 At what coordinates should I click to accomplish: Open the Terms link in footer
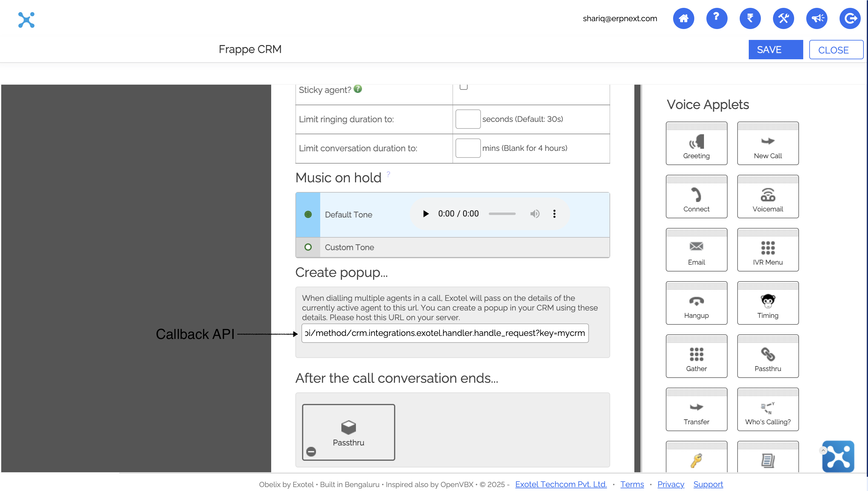tap(632, 484)
